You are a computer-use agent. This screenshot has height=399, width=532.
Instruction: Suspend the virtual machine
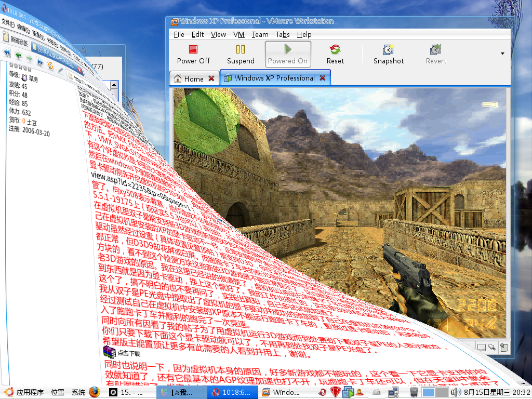click(x=241, y=54)
